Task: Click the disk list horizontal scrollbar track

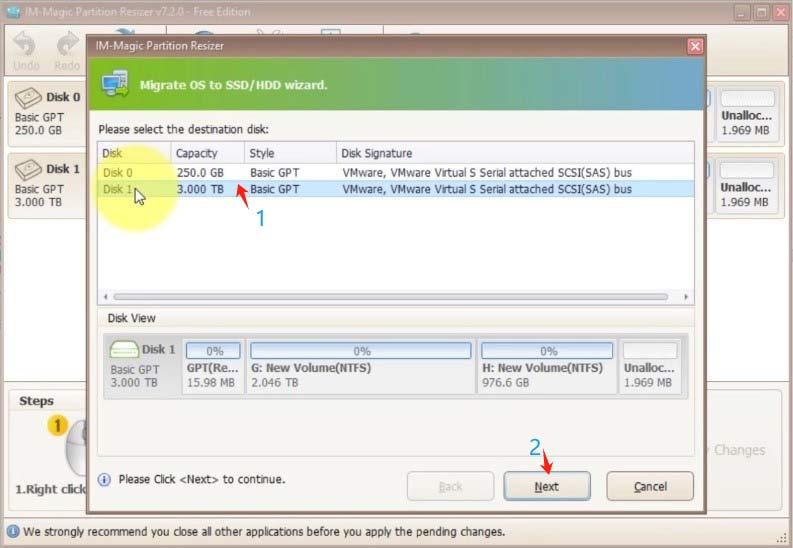Action: point(390,297)
